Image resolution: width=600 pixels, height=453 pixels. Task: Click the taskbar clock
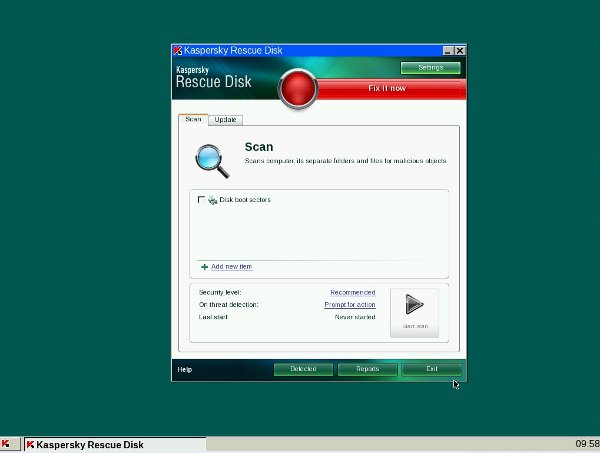[587, 444]
